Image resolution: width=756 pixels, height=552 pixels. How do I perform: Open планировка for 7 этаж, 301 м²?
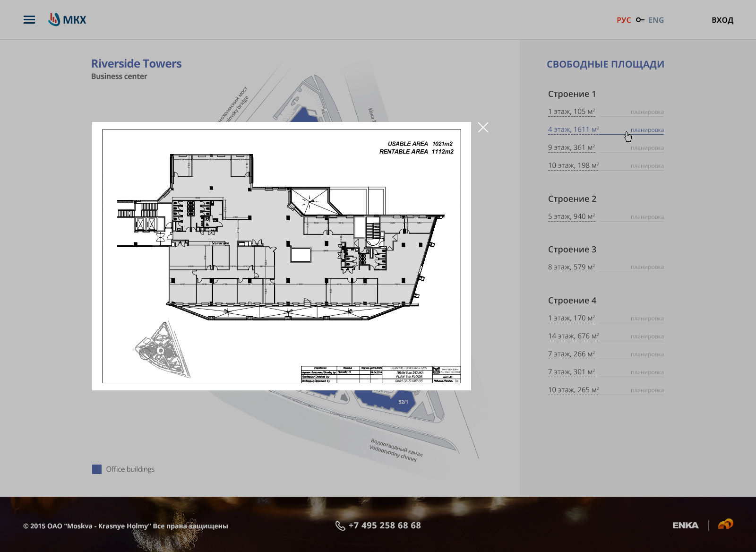(x=647, y=372)
